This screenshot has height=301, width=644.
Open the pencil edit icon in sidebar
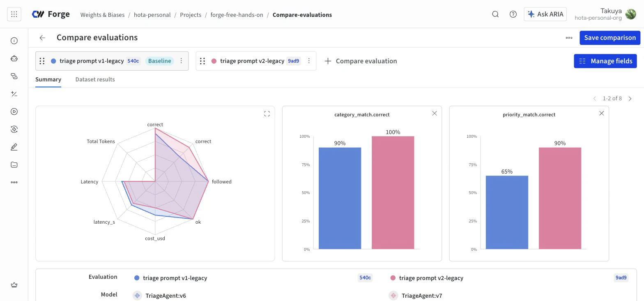coord(14,147)
